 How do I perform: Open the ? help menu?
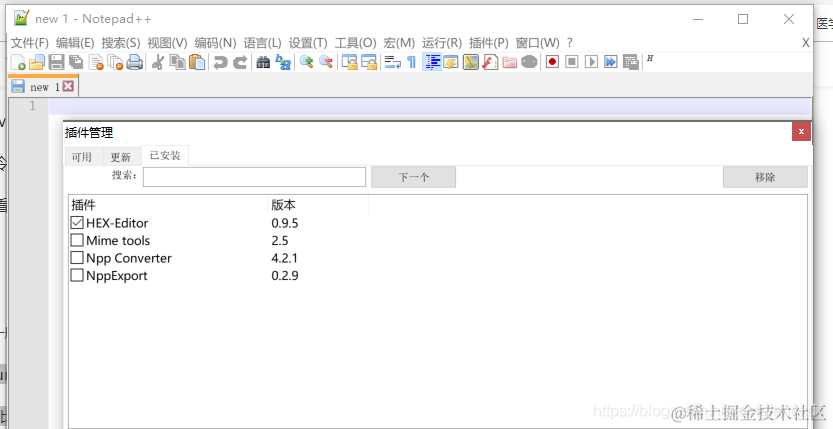[570, 43]
